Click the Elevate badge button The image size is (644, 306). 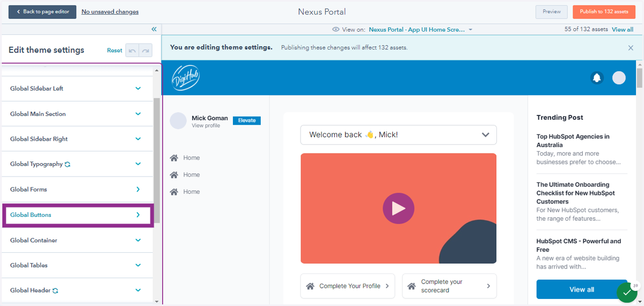tap(247, 121)
